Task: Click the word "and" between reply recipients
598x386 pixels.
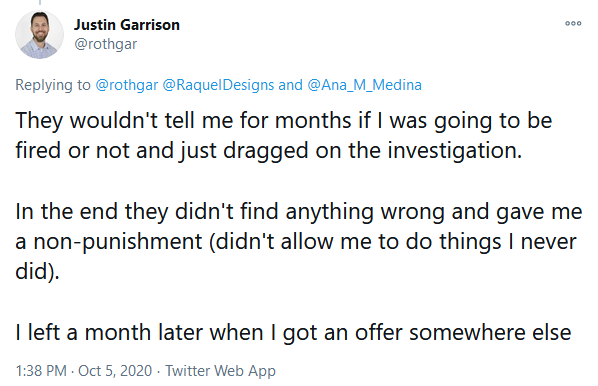Action: click(290, 85)
